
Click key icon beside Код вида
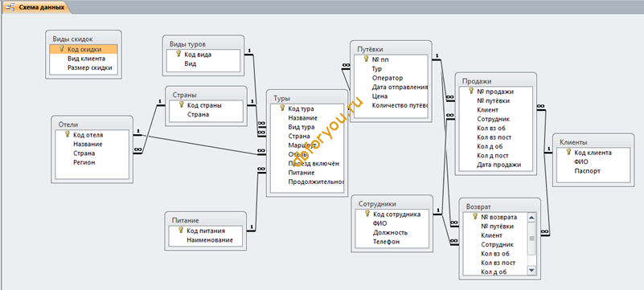(178, 54)
